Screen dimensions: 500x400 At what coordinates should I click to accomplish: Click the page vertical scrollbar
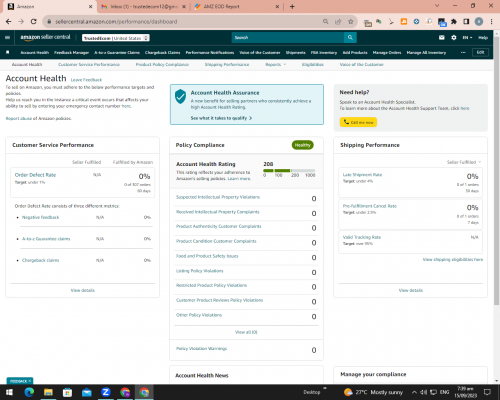(x=496, y=172)
